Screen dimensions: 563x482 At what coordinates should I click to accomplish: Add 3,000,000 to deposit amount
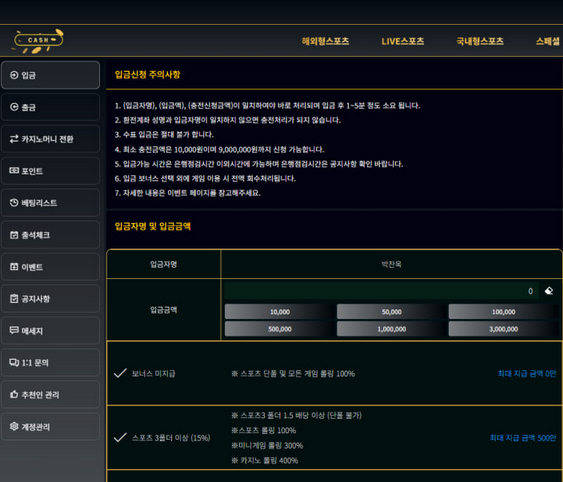click(x=503, y=329)
